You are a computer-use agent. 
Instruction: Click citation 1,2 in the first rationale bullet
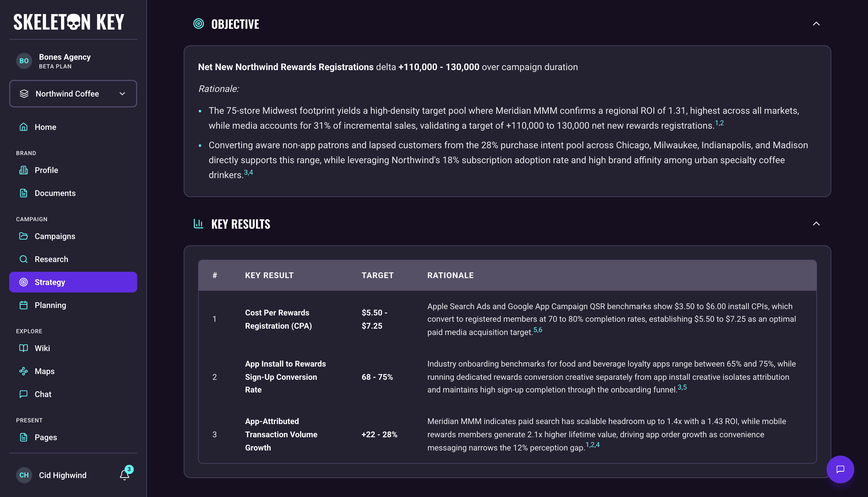[x=719, y=123]
